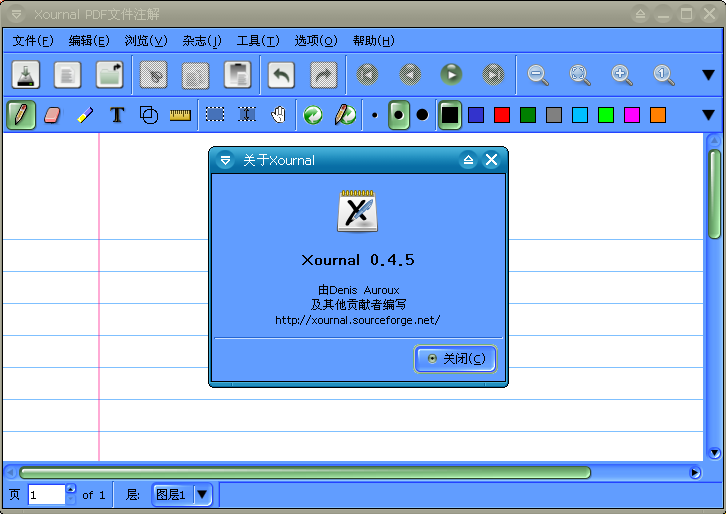Select the Vertical space tool
This screenshot has width=726, height=514.
pos(247,114)
